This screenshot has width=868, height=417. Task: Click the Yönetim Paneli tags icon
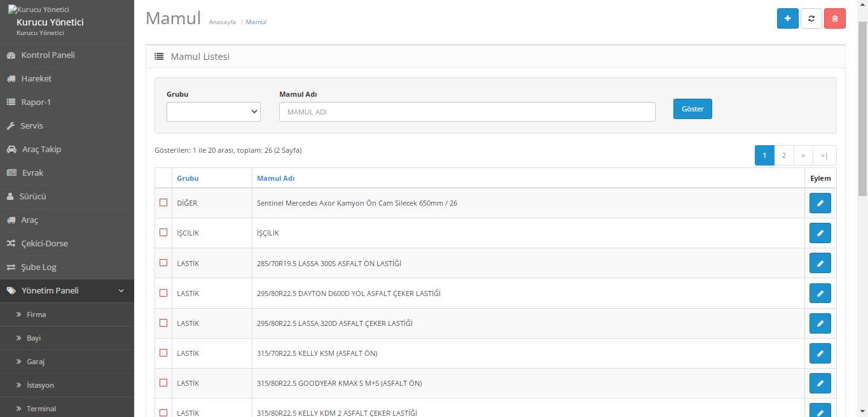click(x=11, y=291)
